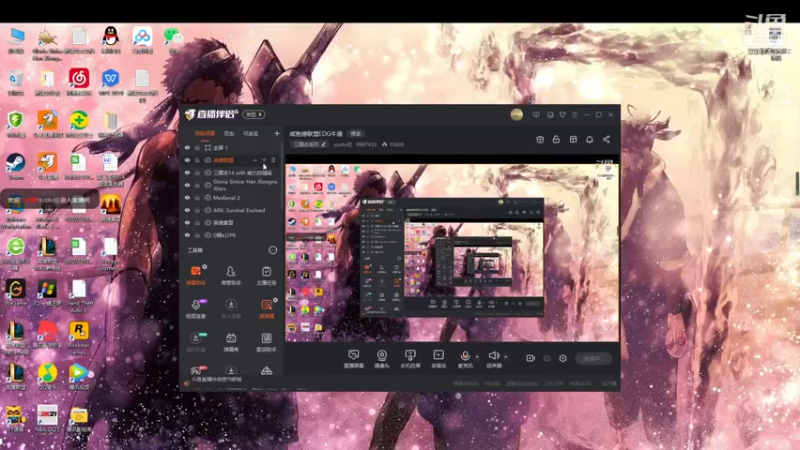Open the hamburger menu in title bar
This screenshot has height=450, width=800.
pyautogui.click(x=574, y=115)
